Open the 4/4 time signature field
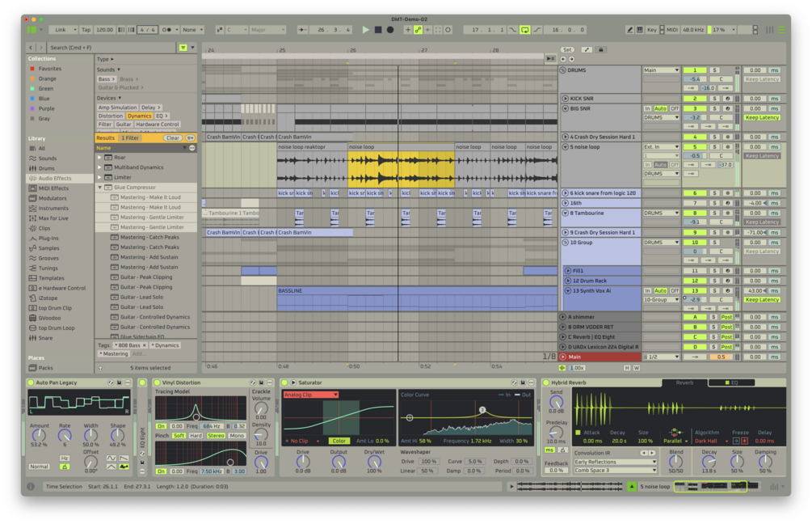The height and width of the screenshot is (524, 812). 148,30
